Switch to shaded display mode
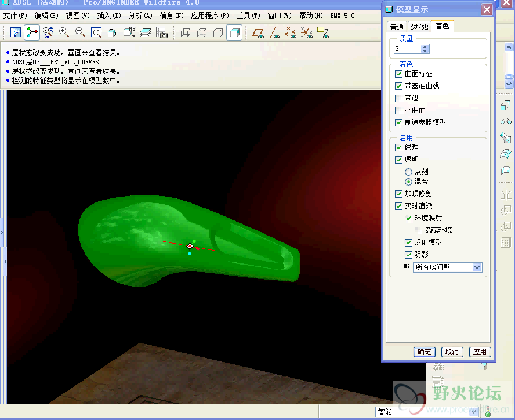Screen dimensions: 515x420 tap(234, 32)
